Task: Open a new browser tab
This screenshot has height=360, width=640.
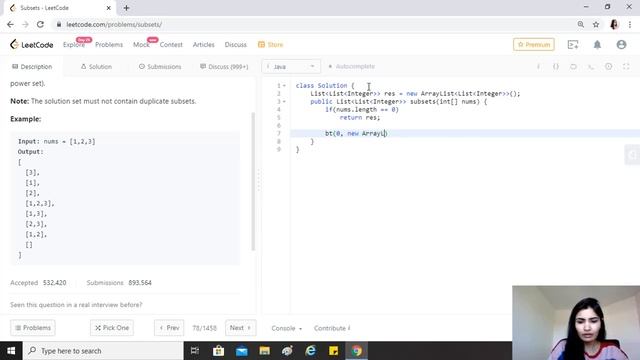Action: pos(127,8)
